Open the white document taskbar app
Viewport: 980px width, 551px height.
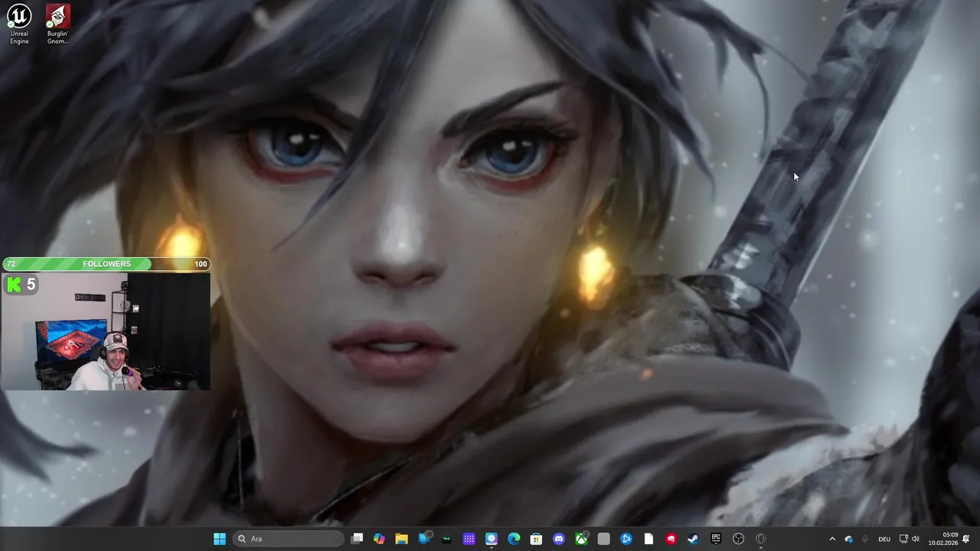tap(648, 539)
